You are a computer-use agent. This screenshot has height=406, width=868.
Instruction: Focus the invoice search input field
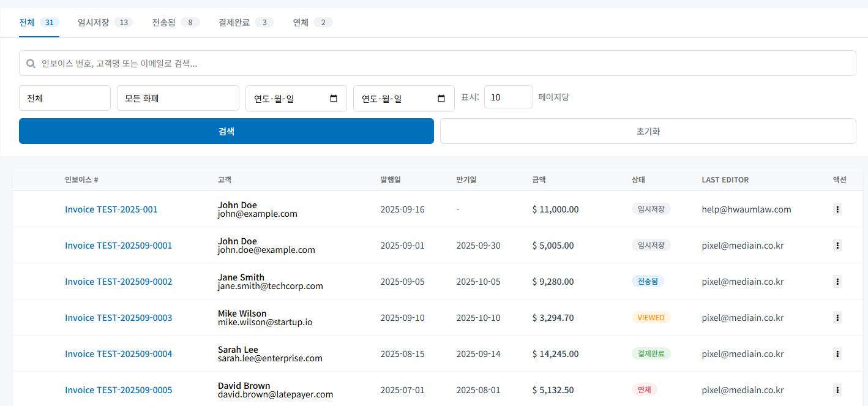[x=437, y=63]
